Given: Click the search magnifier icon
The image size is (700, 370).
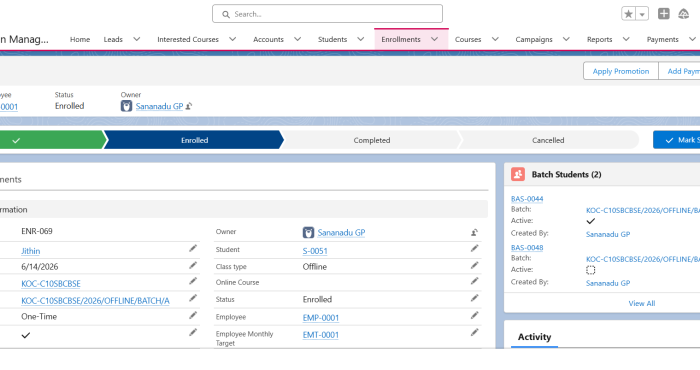Looking at the screenshot, I should (226, 14).
